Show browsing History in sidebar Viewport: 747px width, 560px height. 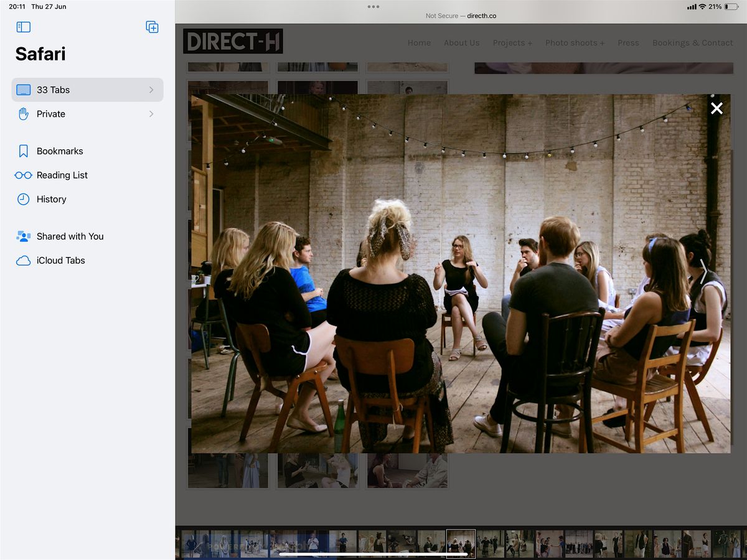51,200
